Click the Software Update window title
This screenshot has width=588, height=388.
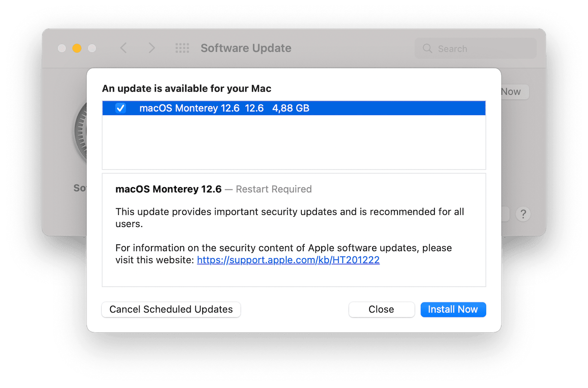(x=246, y=48)
